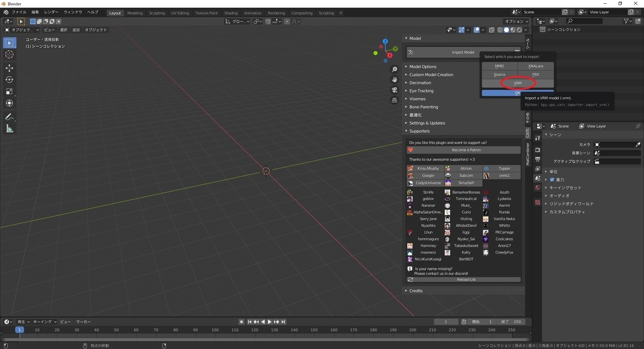
Task: Open the object mode dropdown
Action: coord(21,30)
